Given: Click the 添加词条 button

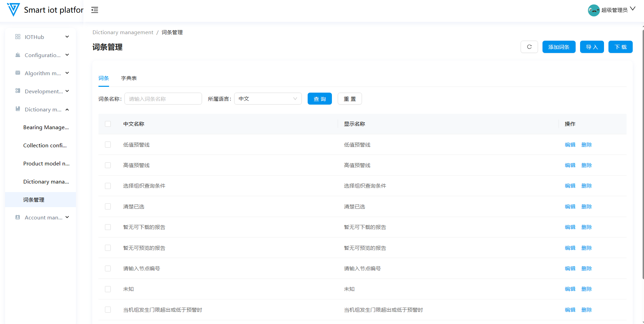Looking at the screenshot, I should click(559, 47).
